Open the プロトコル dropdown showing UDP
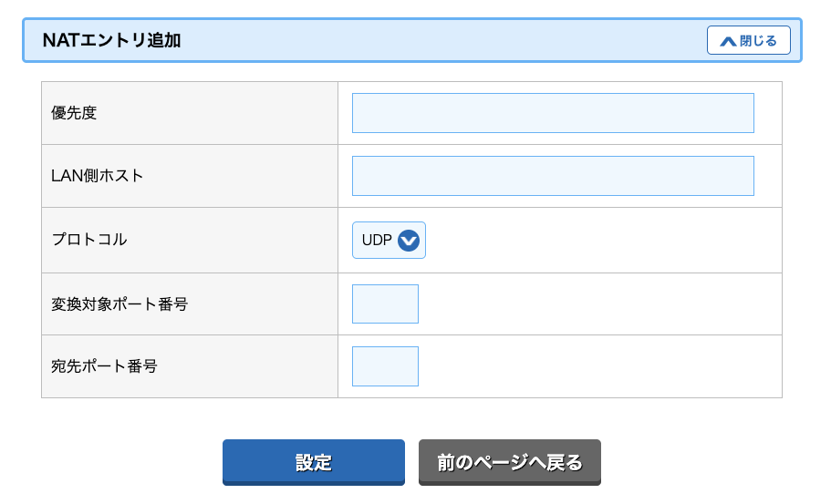Viewport: 831px width, 504px height. 389,241
